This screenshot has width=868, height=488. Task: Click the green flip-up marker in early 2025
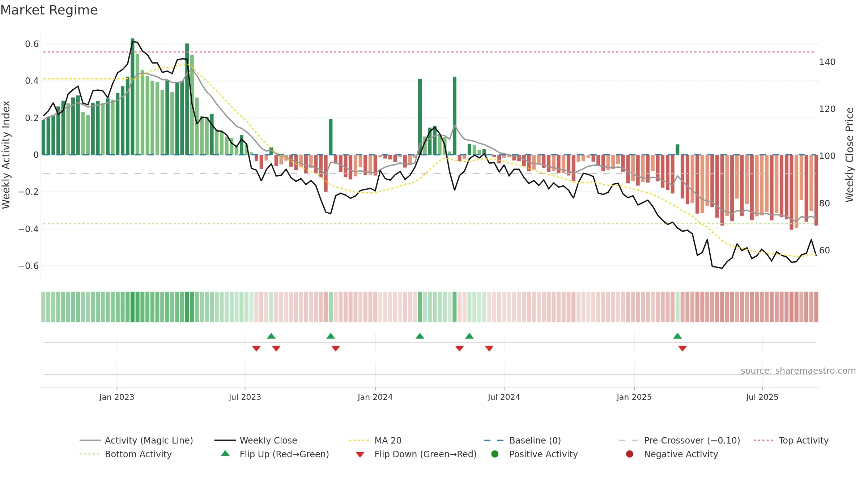click(x=677, y=336)
